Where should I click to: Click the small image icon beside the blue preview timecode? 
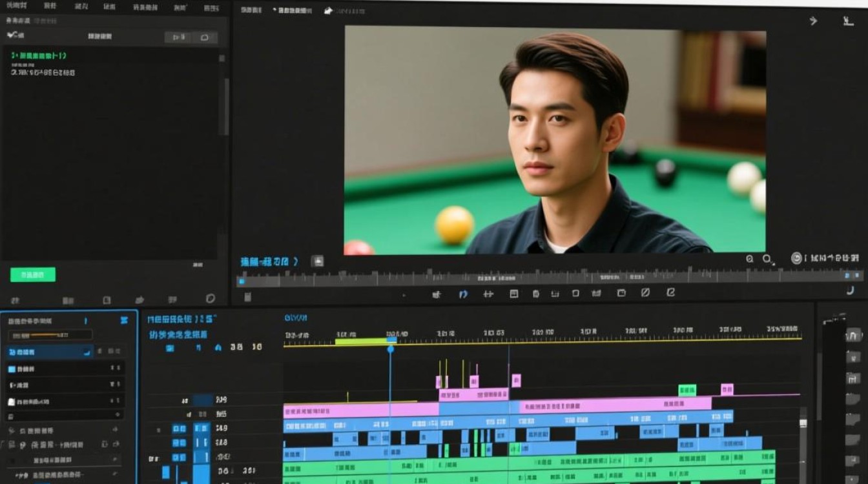(317, 261)
